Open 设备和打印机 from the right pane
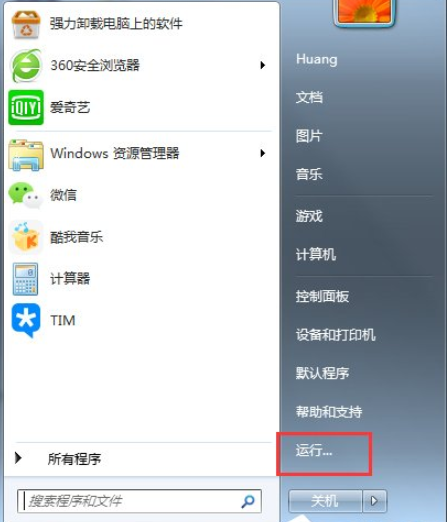 click(x=335, y=335)
